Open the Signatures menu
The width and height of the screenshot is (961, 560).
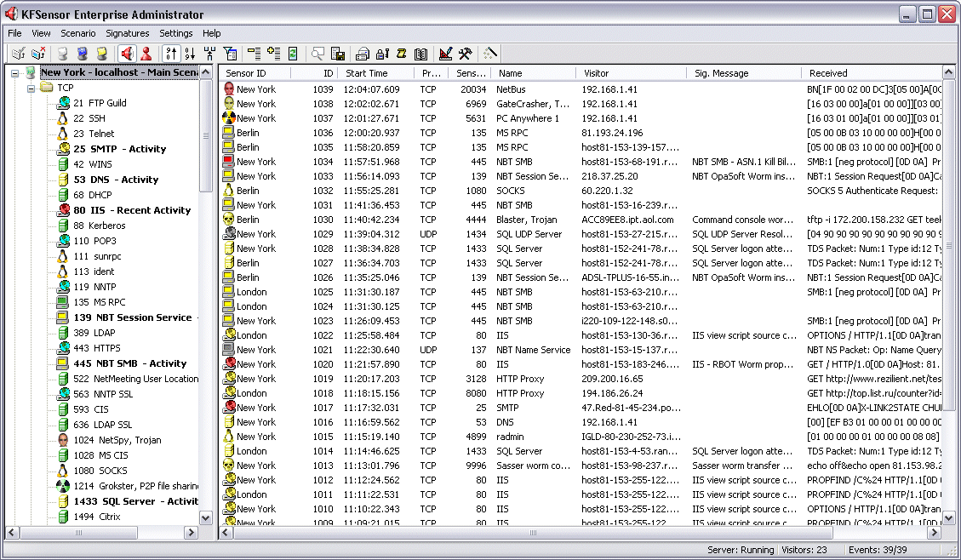(x=128, y=33)
